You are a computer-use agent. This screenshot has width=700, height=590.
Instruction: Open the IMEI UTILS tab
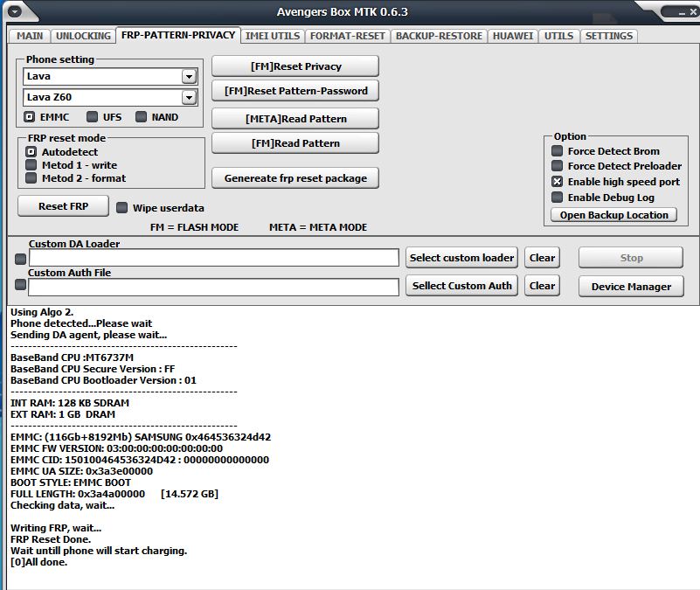(x=273, y=36)
